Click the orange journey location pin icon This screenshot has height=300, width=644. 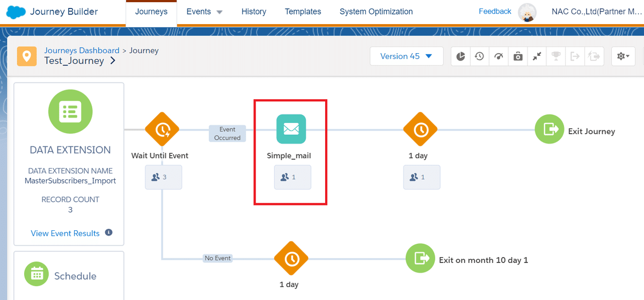27,56
